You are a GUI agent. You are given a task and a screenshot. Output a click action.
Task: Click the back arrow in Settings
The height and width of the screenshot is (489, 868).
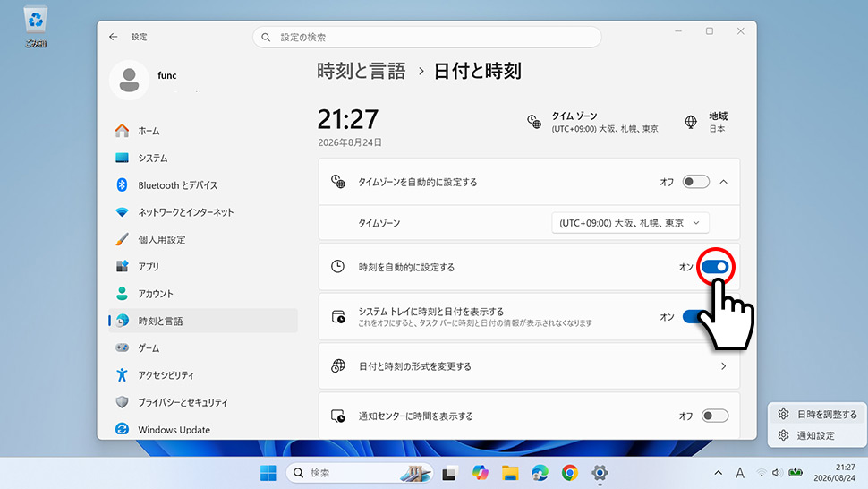(x=114, y=37)
